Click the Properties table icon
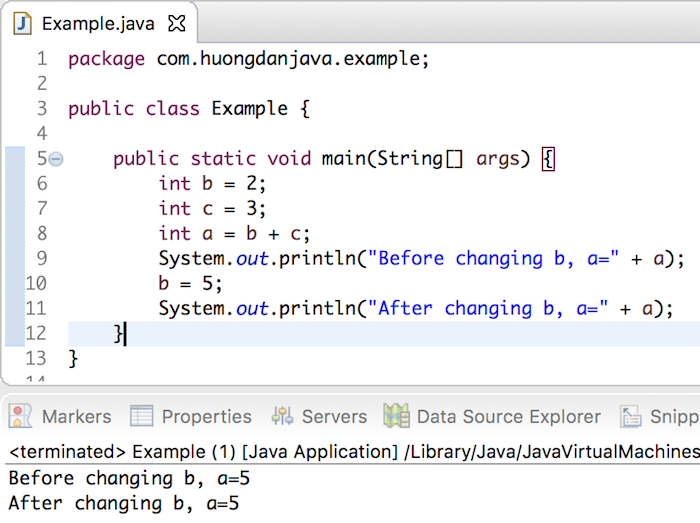Image resolution: width=700 pixels, height=523 pixels. (142, 416)
